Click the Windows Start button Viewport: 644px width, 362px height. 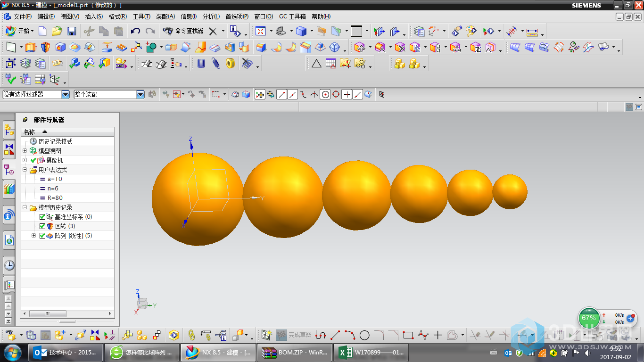pyautogui.click(x=13, y=352)
